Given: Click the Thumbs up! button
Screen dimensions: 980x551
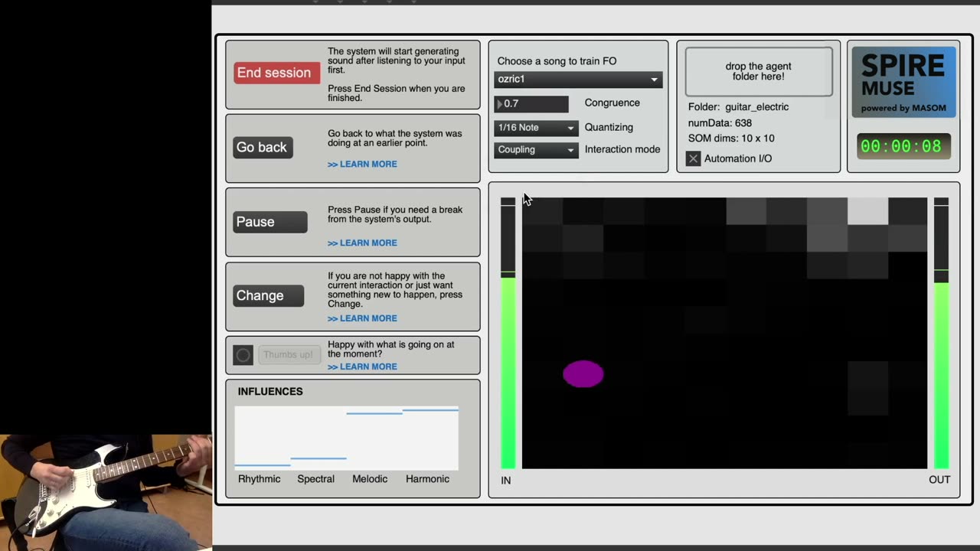Looking at the screenshot, I should click(x=288, y=355).
